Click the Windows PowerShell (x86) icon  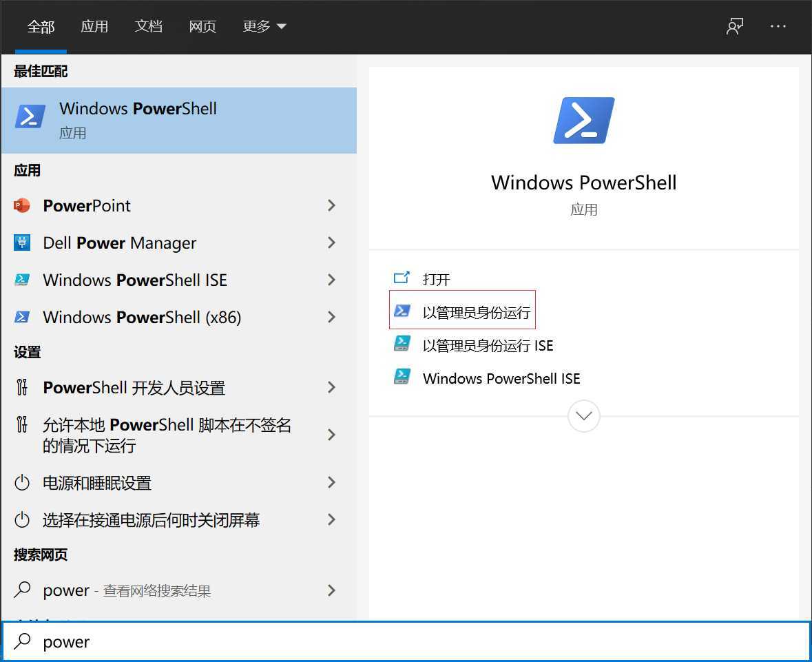pos(22,317)
